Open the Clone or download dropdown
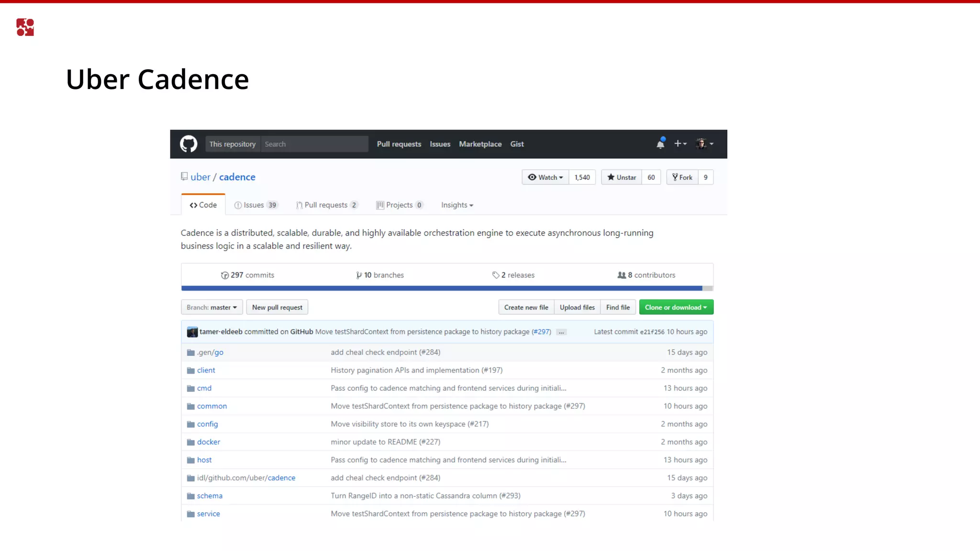 coord(676,308)
